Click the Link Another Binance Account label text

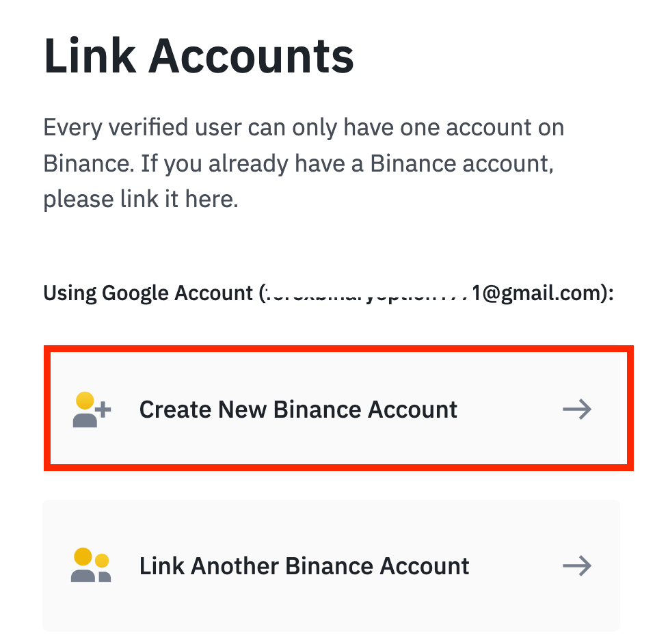(304, 565)
